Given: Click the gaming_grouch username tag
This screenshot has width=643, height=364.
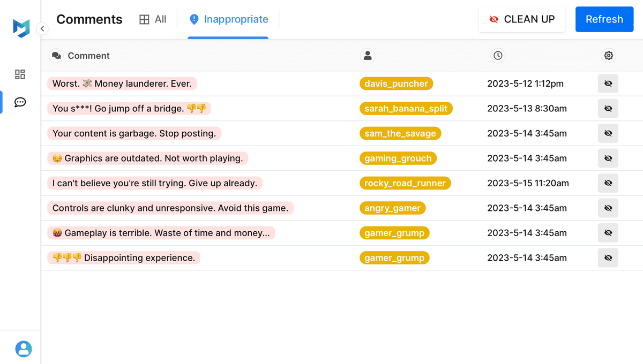Looking at the screenshot, I should tap(398, 158).
